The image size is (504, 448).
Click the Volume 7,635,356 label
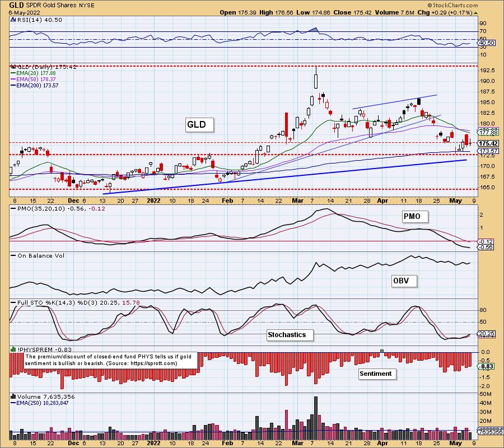click(46, 397)
